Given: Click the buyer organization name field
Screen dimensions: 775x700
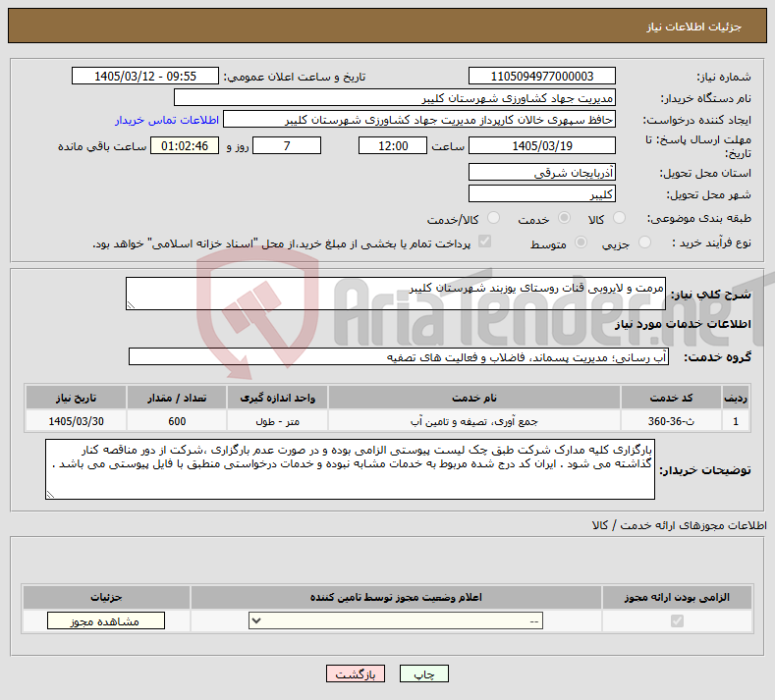Looking at the screenshot, I should [395, 97].
